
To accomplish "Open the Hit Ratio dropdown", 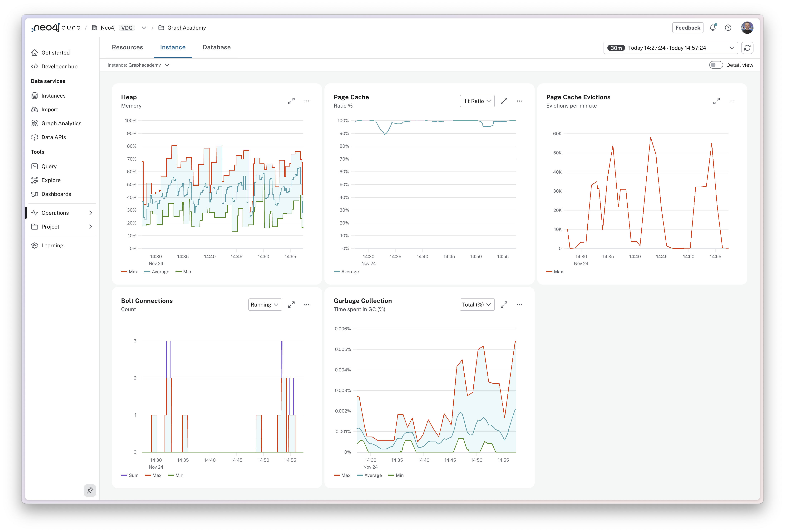I will click(x=477, y=101).
